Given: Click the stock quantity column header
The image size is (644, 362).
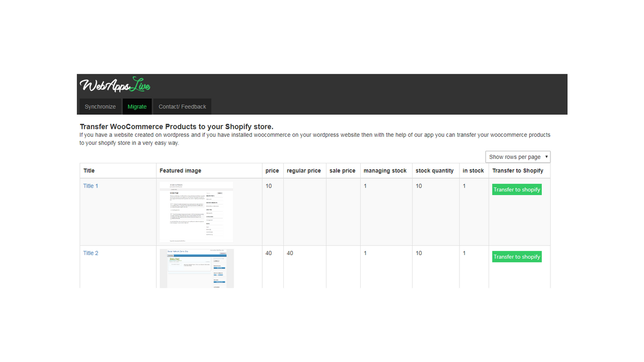Looking at the screenshot, I should pyautogui.click(x=435, y=171).
